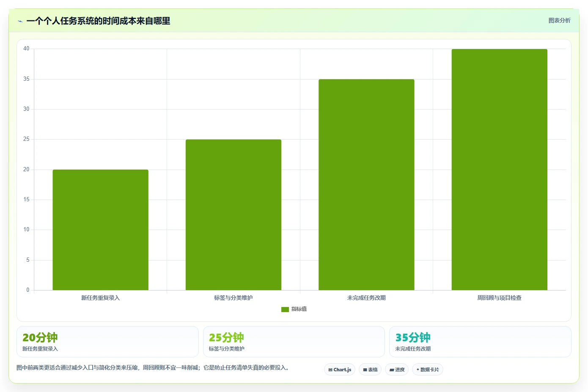The image size is (588, 392).
Task: Click the y-axis value 25
Action: tap(26, 139)
